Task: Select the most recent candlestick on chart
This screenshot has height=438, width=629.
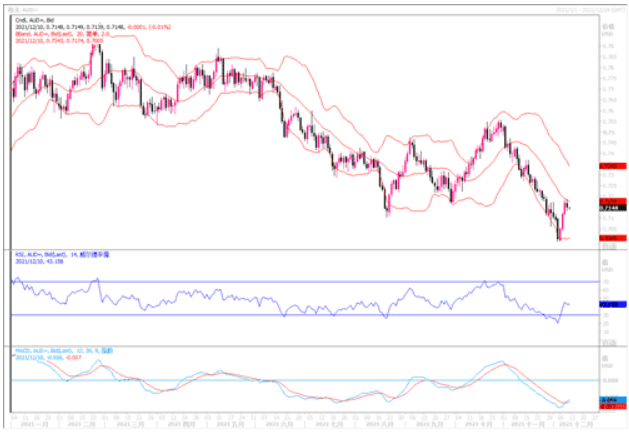Action: pos(569,206)
